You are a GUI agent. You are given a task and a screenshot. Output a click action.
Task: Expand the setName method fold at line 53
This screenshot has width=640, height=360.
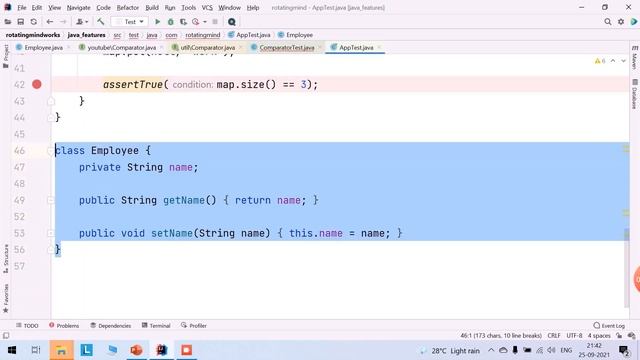click(x=50, y=233)
